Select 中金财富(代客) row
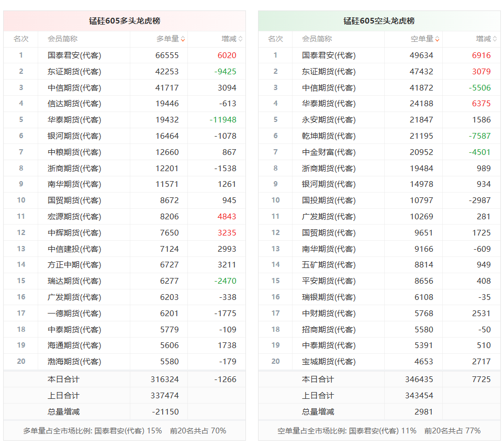The height and width of the screenshot is (447, 504). 379,152
